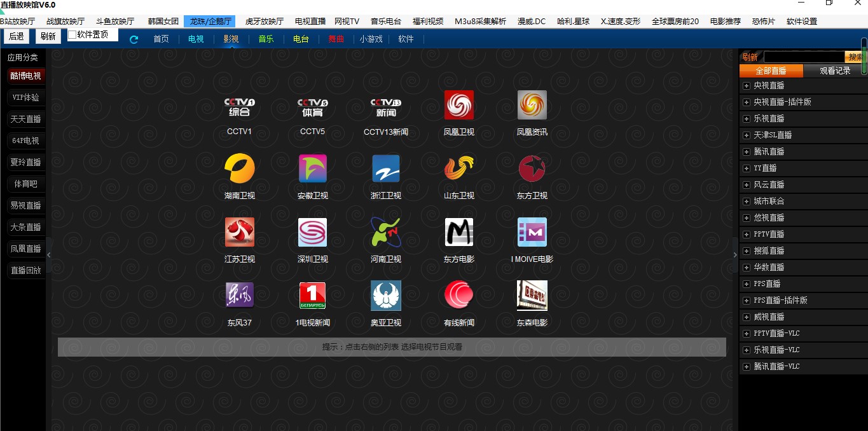Collapse the left sidebar with the arrow handle
This screenshot has width=868, height=431.
(x=49, y=254)
